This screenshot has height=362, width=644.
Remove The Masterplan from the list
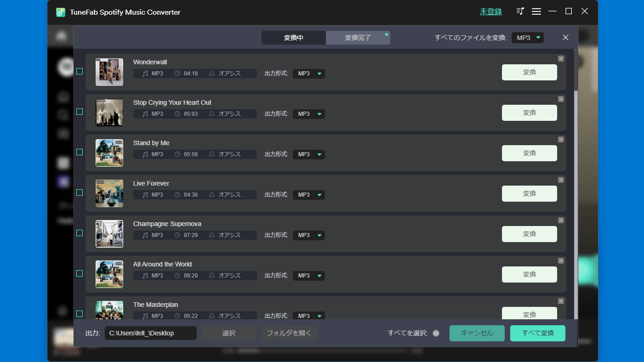click(x=561, y=301)
